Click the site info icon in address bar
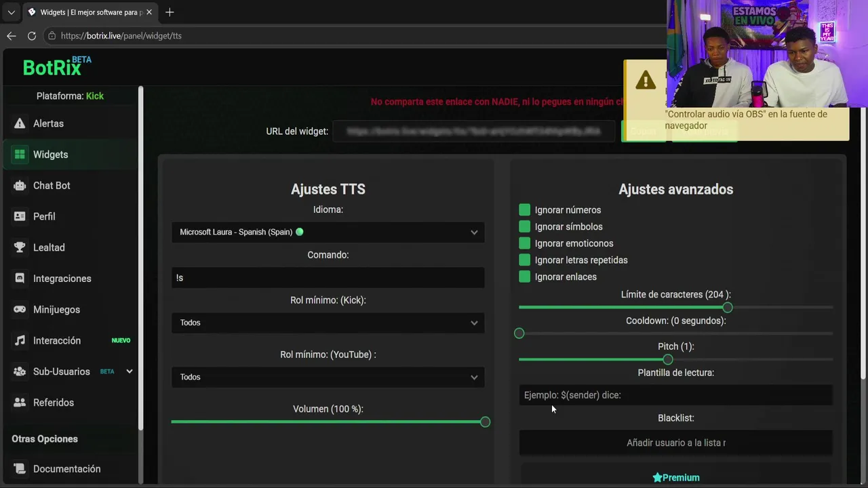Image resolution: width=868 pixels, height=488 pixels. pos(52,36)
